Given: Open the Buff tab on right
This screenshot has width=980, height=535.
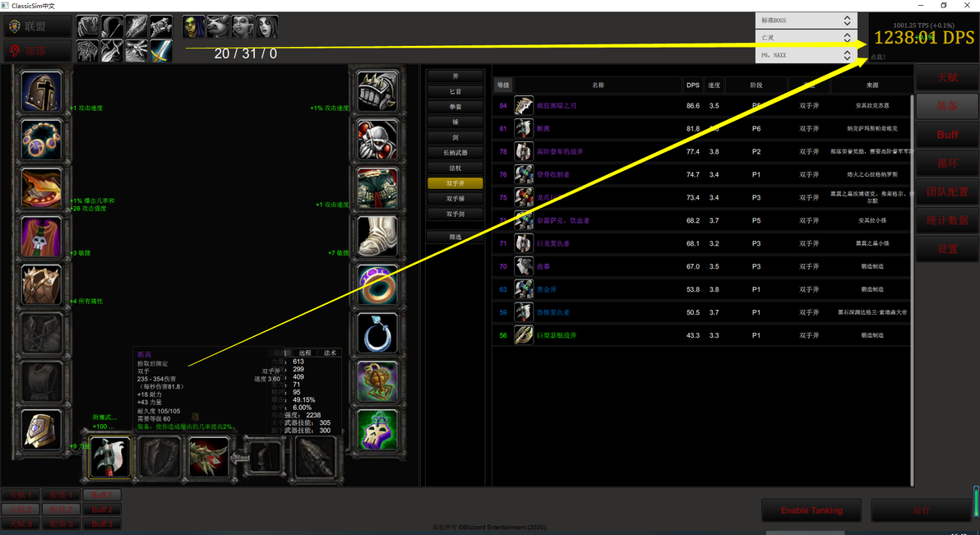Looking at the screenshot, I should tap(947, 135).
